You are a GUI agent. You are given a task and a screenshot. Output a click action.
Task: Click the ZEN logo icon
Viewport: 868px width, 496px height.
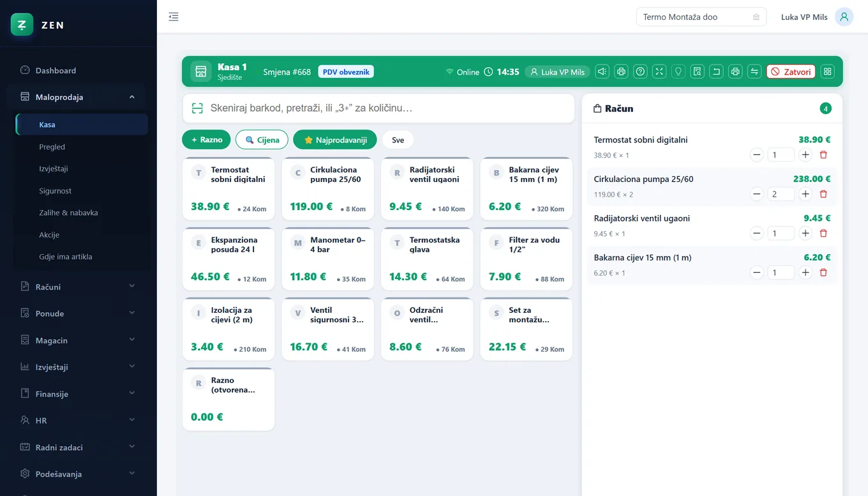22,25
